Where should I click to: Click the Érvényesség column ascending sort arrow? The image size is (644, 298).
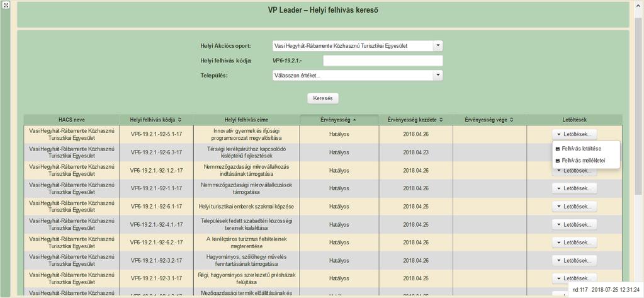click(354, 120)
